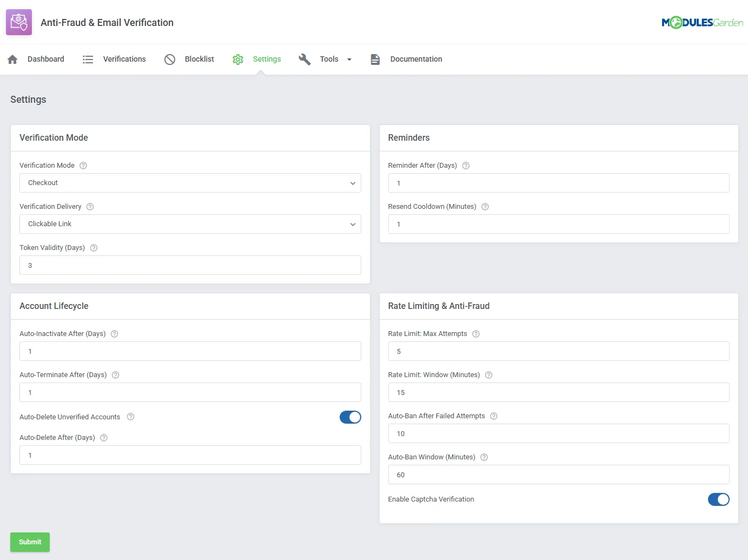Screen dimensions: 748x560
Task: Click help icon beside Auto-Inactivate After (Days)
Action: pyautogui.click(x=115, y=334)
